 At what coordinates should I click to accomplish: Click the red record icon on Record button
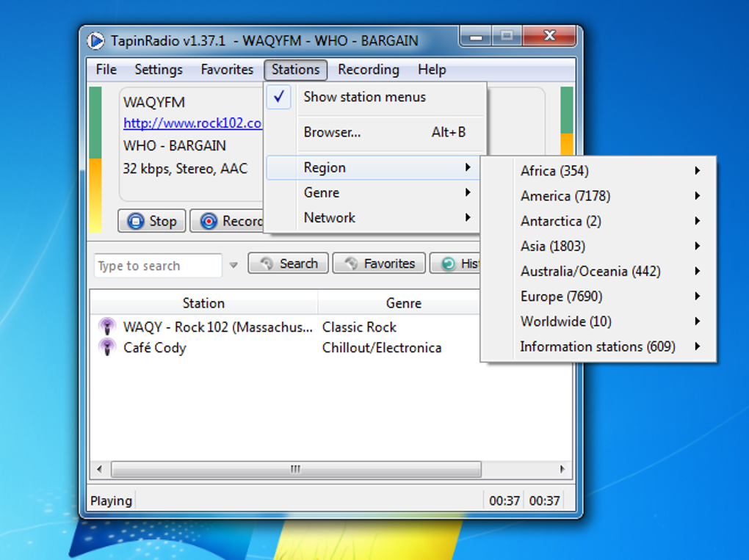coord(209,221)
